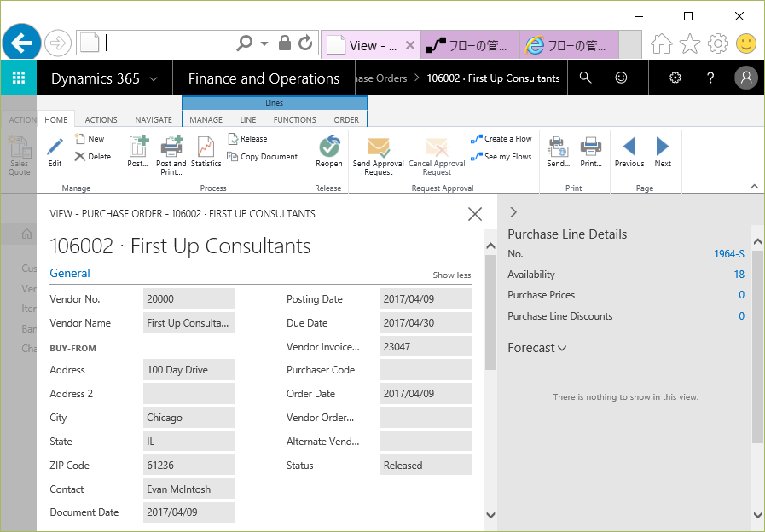Click the factbox pane scroll down arrow
This screenshot has width=765, height=532.
pos(757,515)
